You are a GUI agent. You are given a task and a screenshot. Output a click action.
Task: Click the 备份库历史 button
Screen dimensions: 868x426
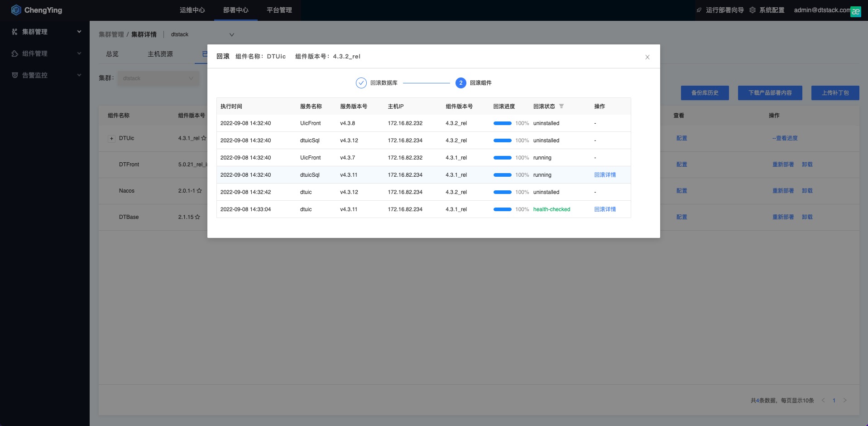coord(705,93)
